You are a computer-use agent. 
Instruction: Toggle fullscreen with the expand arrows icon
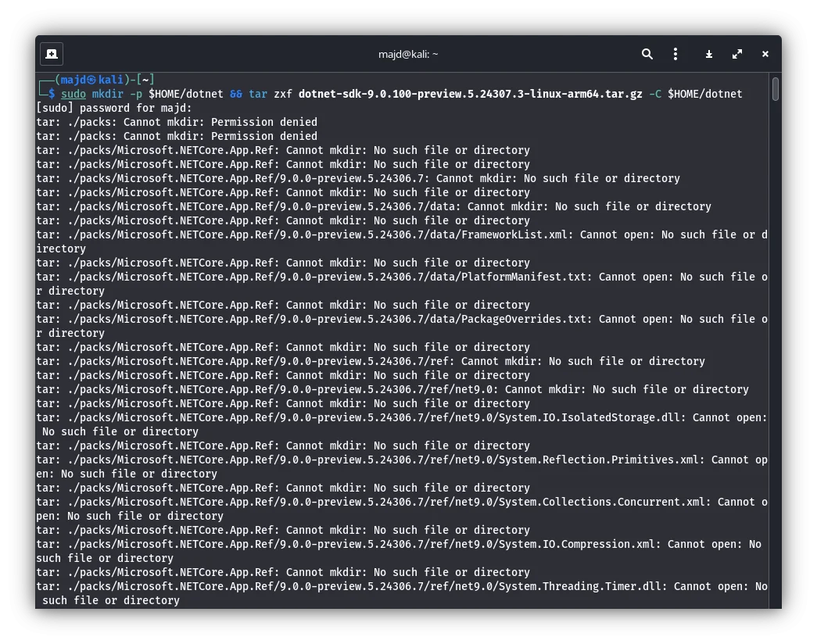click(736, 54)
